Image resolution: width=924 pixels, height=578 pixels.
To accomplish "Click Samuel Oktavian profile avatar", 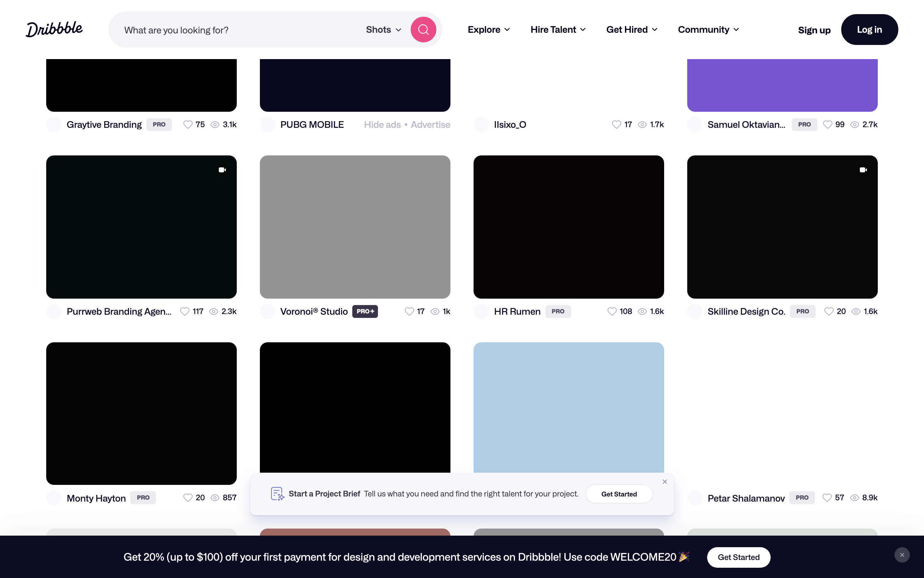I will [x=695, y=125].
